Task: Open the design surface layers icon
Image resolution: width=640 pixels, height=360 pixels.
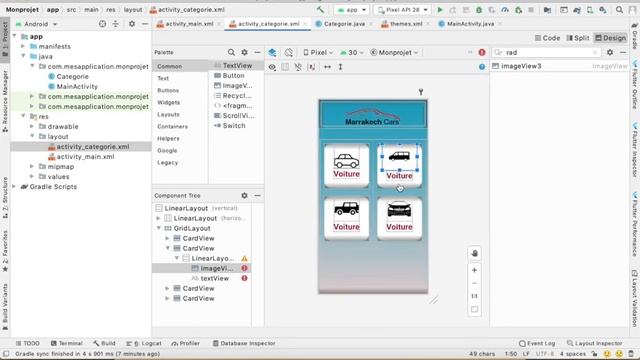Action: [x=272, y=52]
